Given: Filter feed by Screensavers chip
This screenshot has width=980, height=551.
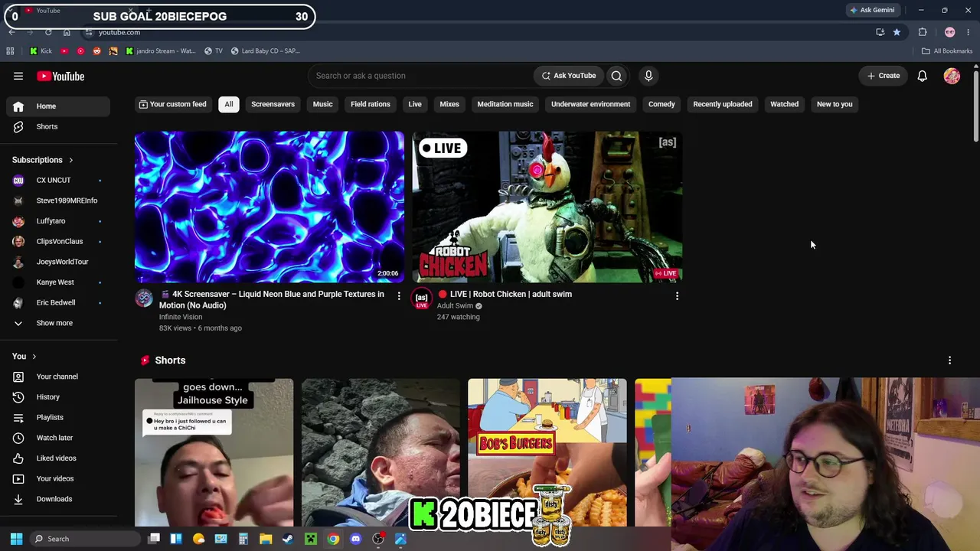Looking at the screenshot, I should point(273,104).
